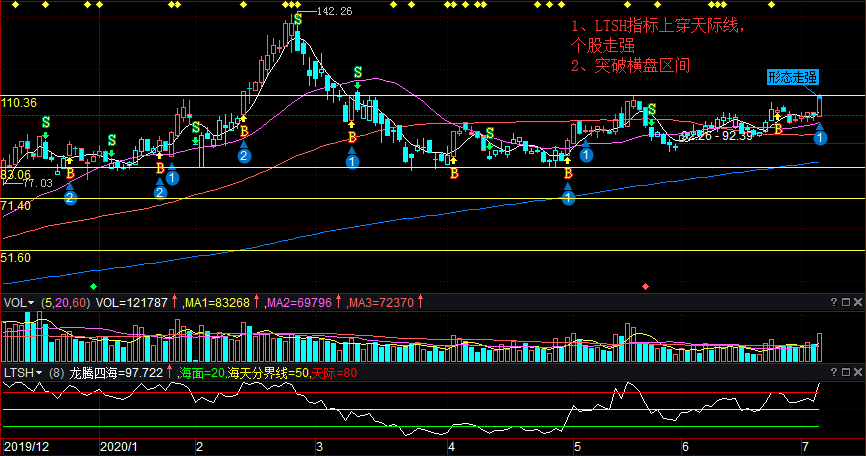Screen dimensions: 866x456
Task: Click the help icon on LTSH panel
Action: [834, 373]
